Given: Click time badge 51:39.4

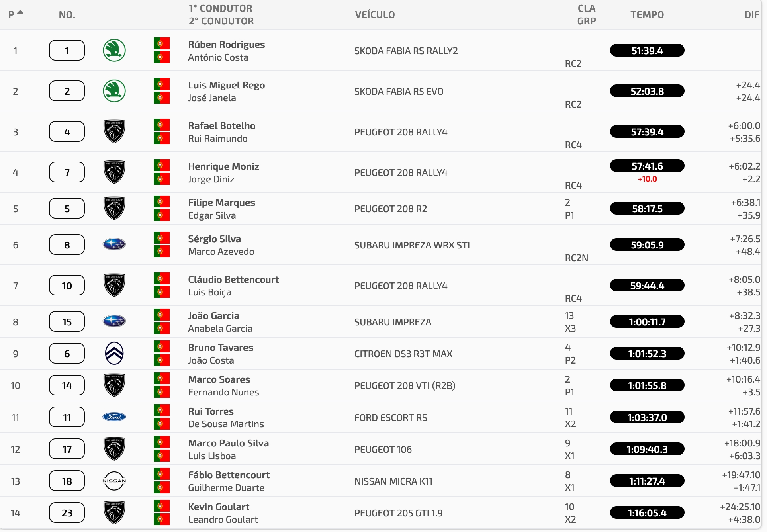Looking at the screenshot, I should point(647,51).
